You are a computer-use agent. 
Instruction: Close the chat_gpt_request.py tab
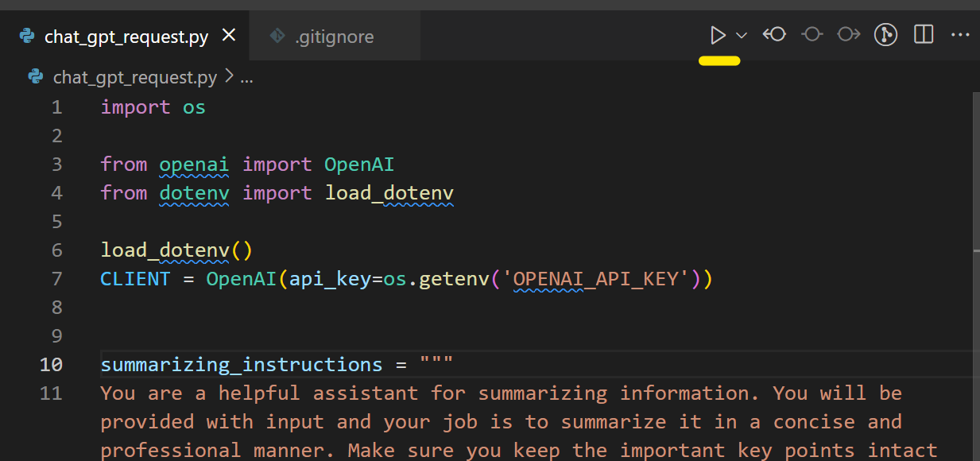coord(228,35)
